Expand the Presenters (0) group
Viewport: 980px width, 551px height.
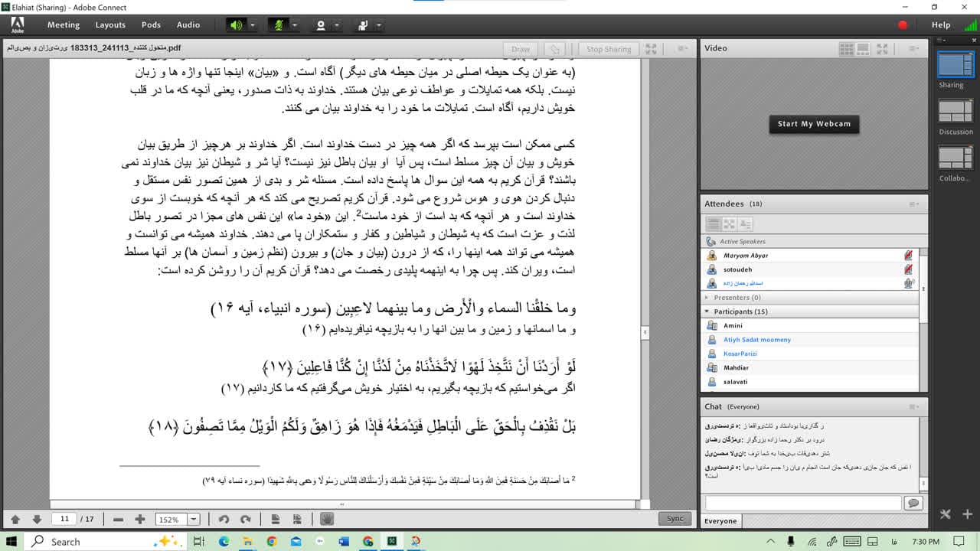pyautogui.click(x=707, y=298)
